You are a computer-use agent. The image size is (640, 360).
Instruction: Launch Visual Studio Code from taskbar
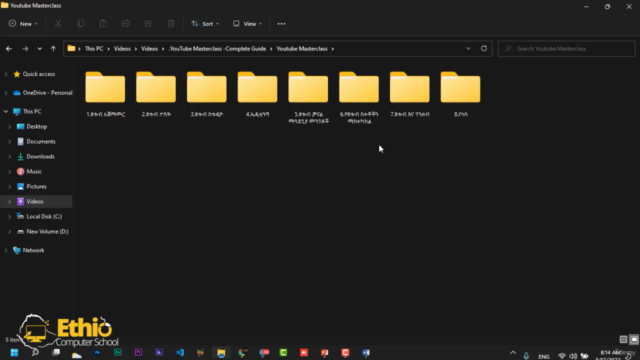click(180, 353)
